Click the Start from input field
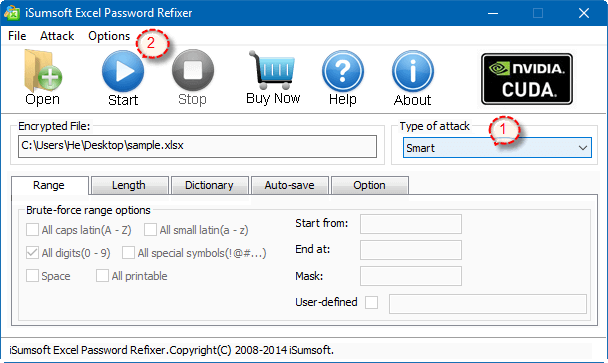Screen dimensions: 608x363 (x=411, y=224)
